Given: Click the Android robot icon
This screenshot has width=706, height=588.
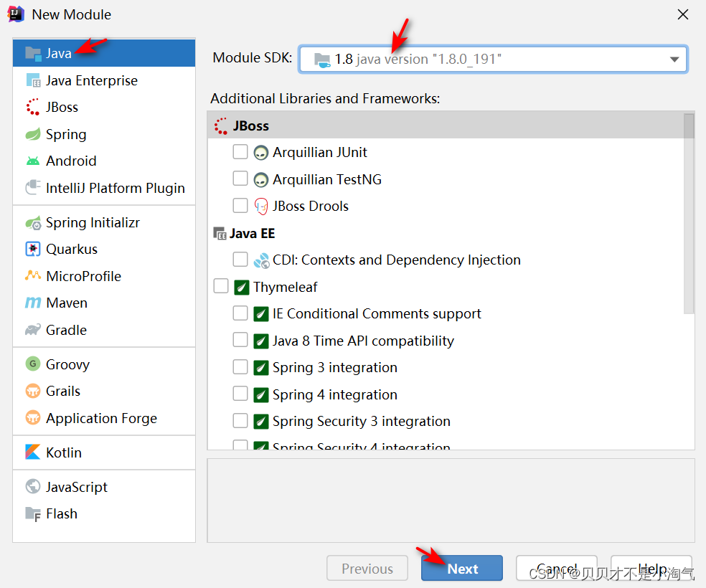Looking at the screenshot, I should point(33,161).
